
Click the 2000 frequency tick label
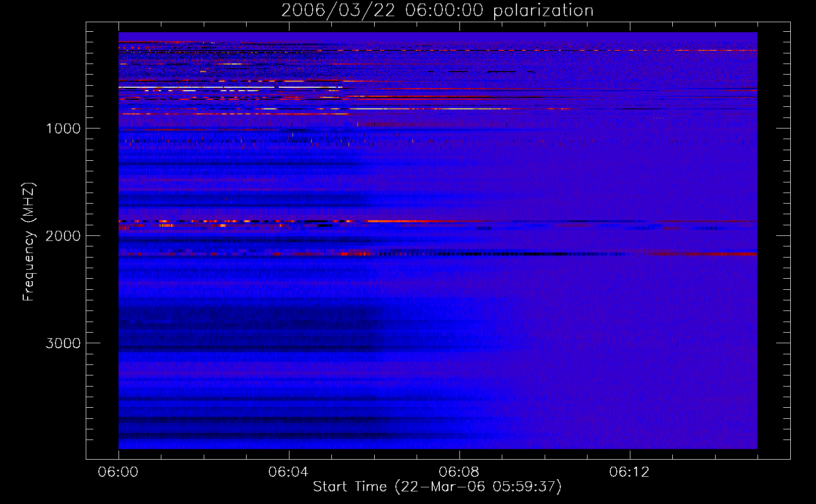click(63, 236)
